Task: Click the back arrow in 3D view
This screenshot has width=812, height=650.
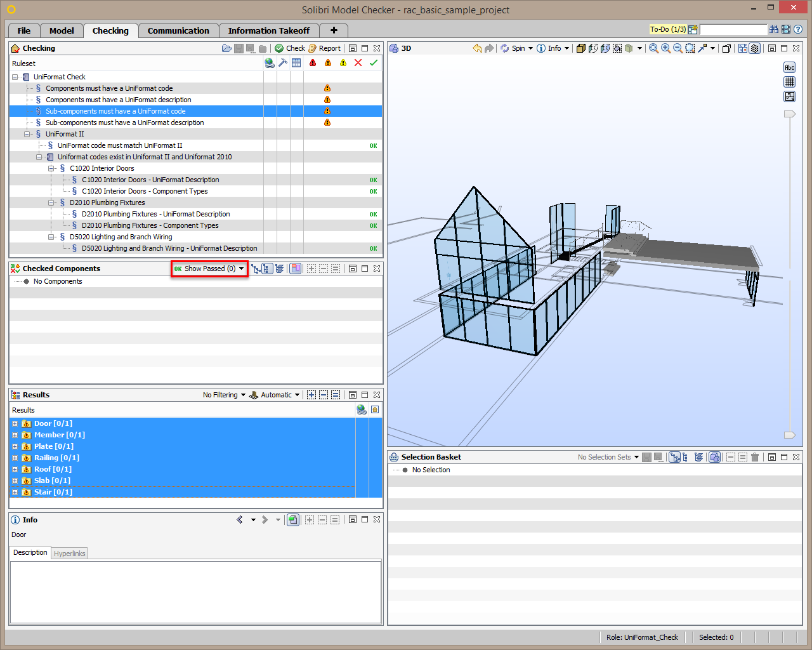Action: pyautogui.click(x=477, y=48)
